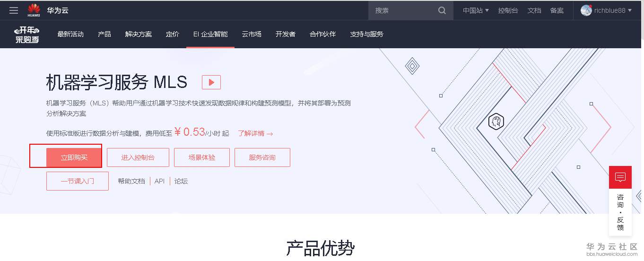Expand the richblue88 account dropdown
The width and height of the screenshot is (644, 261).
pyautogui.click(x=613, y=10)
